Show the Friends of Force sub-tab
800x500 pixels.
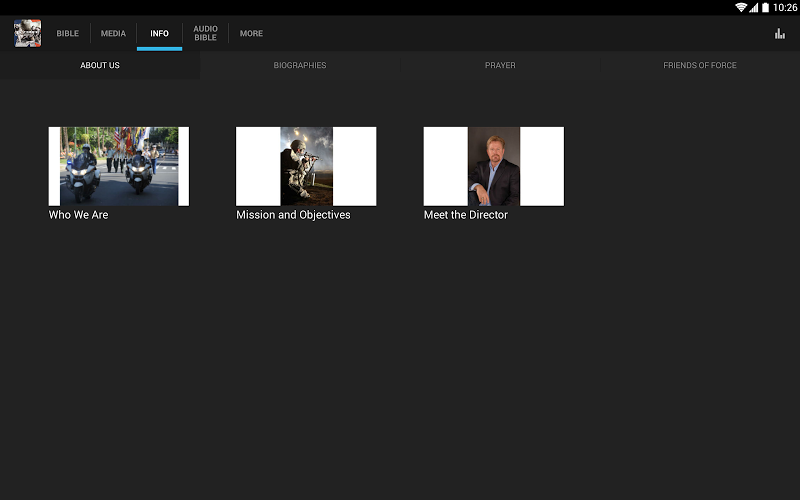tap(700, 66)
